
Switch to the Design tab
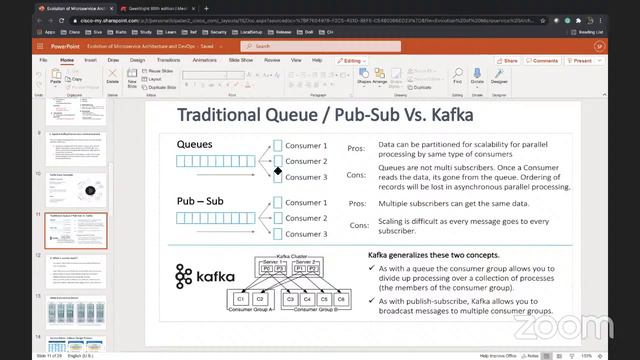(138, 60)
